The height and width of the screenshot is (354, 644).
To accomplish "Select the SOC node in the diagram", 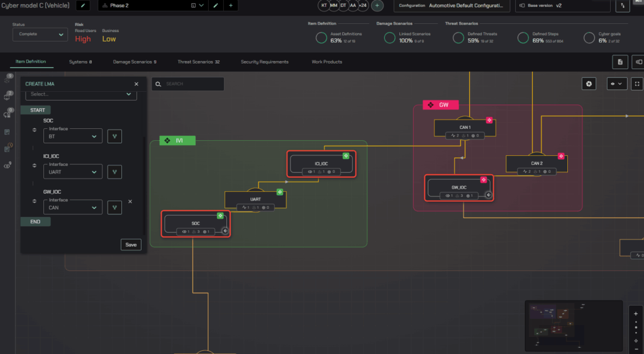I will [196, 224].
